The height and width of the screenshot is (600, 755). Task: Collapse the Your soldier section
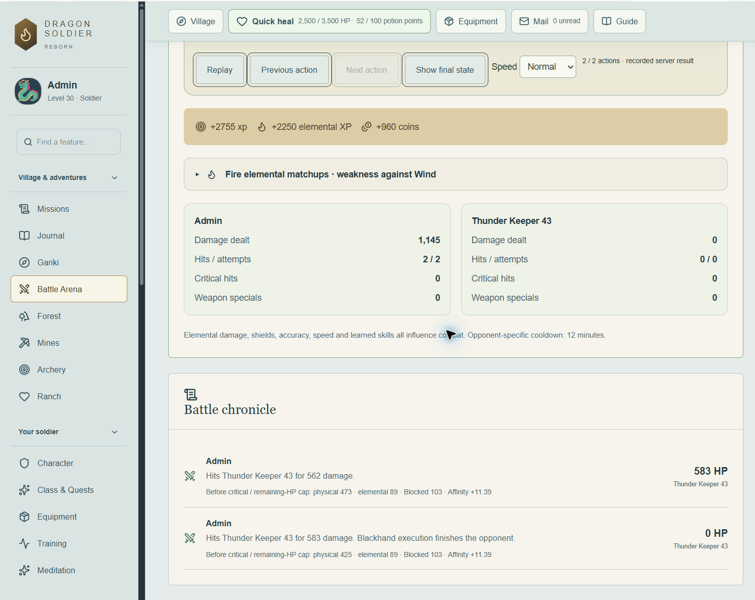coord(68,432)
